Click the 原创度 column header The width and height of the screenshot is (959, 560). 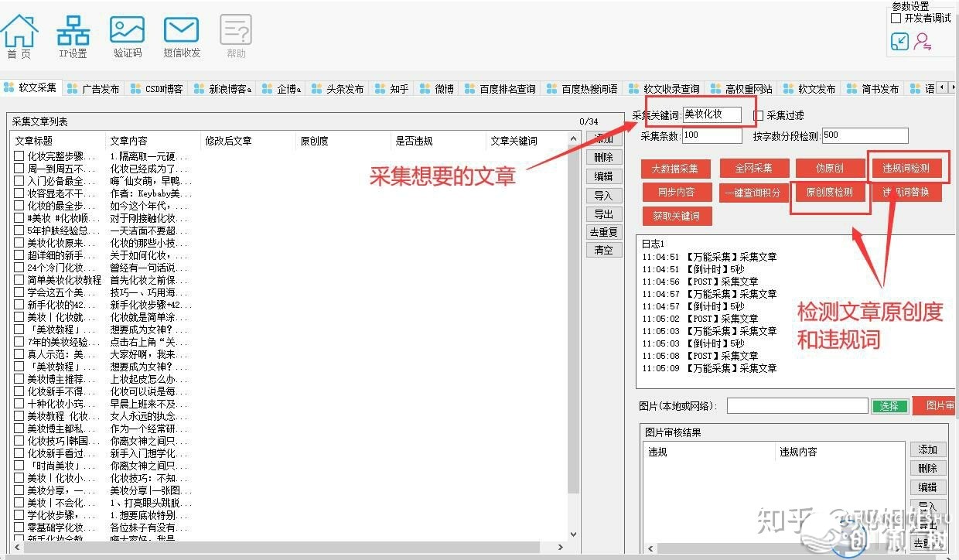pos(343,141)
